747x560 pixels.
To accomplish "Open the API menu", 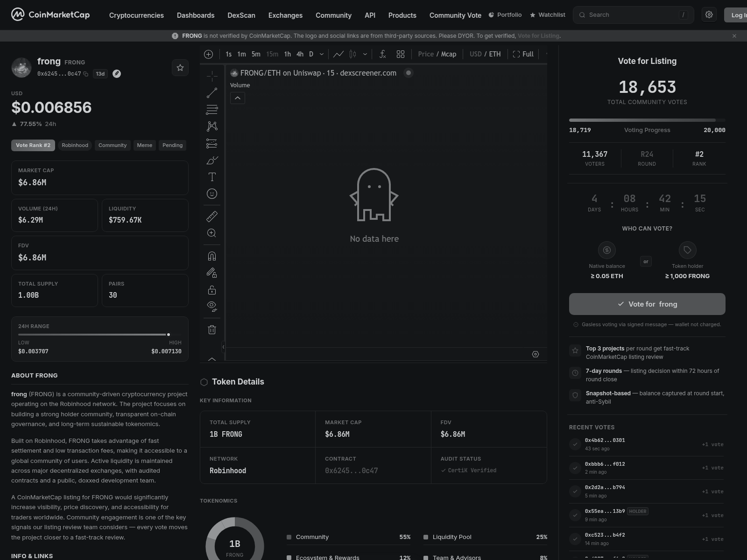I will click(370, 15).
